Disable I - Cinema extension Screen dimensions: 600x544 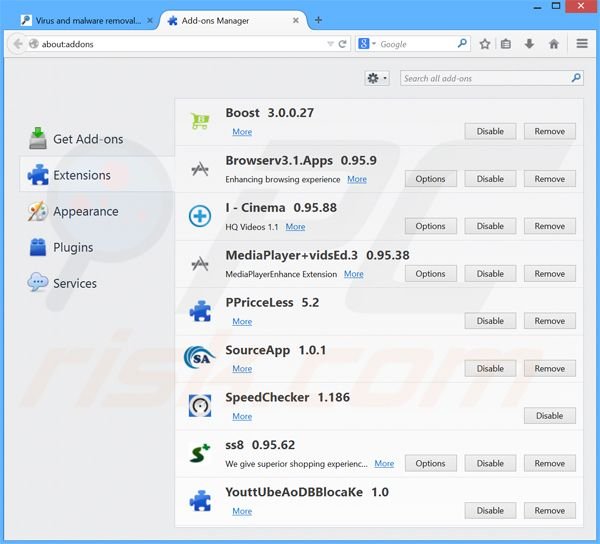(490, 226)
